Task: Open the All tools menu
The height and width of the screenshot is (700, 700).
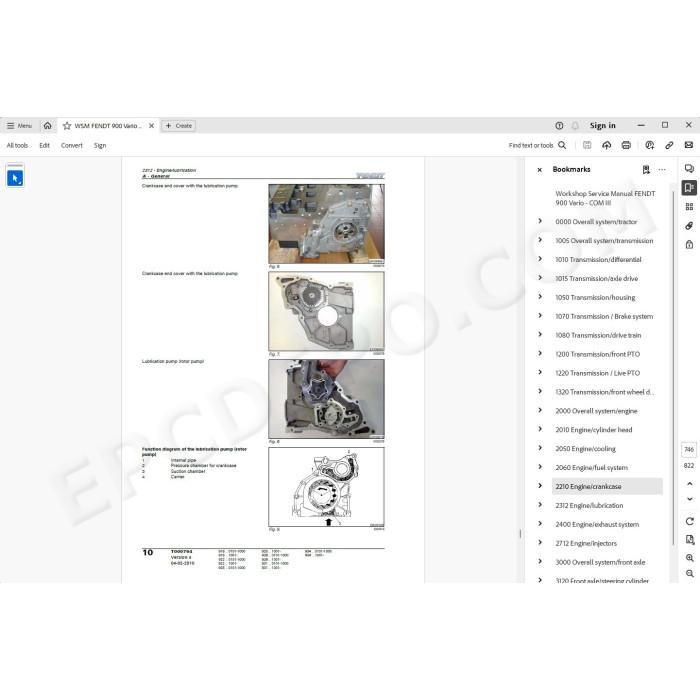Action: (17, 146)
